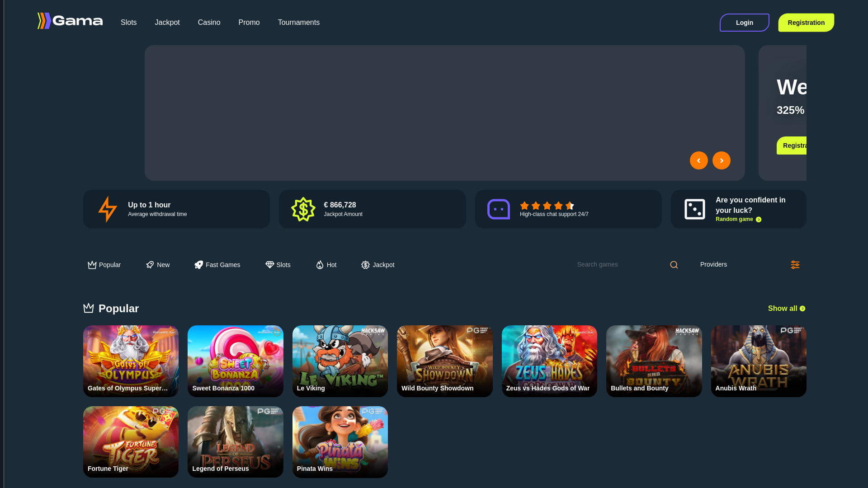
Task: Click the € 866,728 jackpot amount
Action: 340,205
